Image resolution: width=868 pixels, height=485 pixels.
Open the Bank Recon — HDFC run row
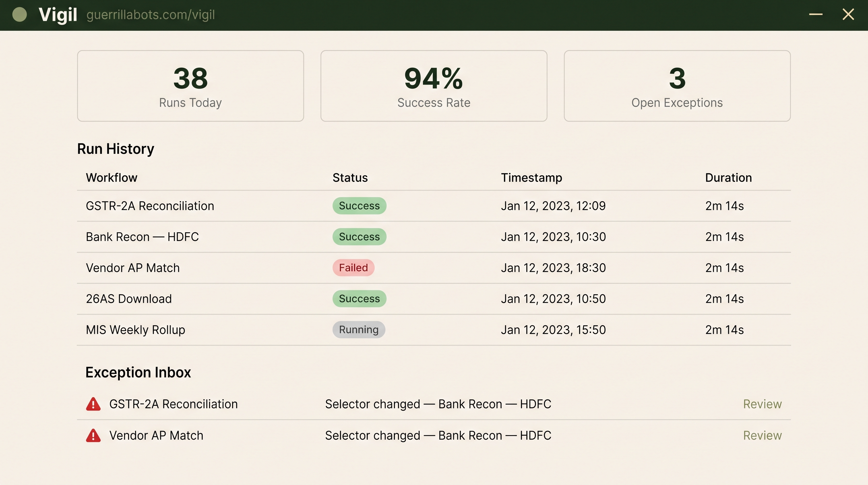click(x=434, y=237)
